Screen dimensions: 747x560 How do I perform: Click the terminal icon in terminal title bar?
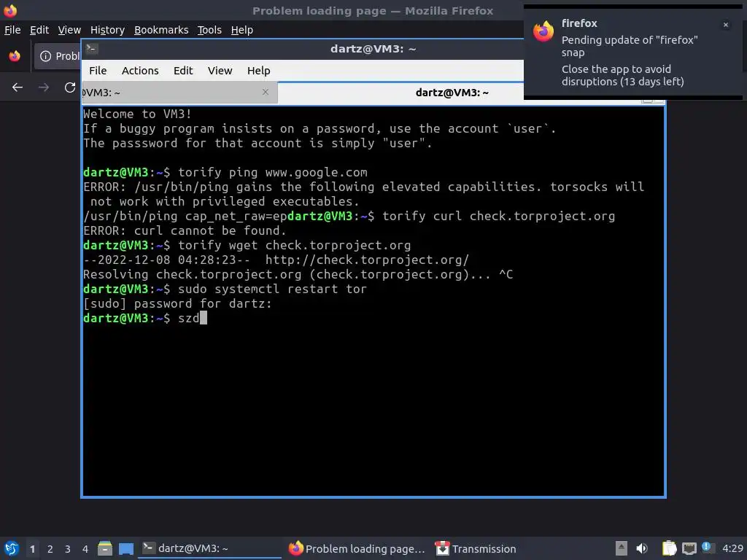point(92,49)
